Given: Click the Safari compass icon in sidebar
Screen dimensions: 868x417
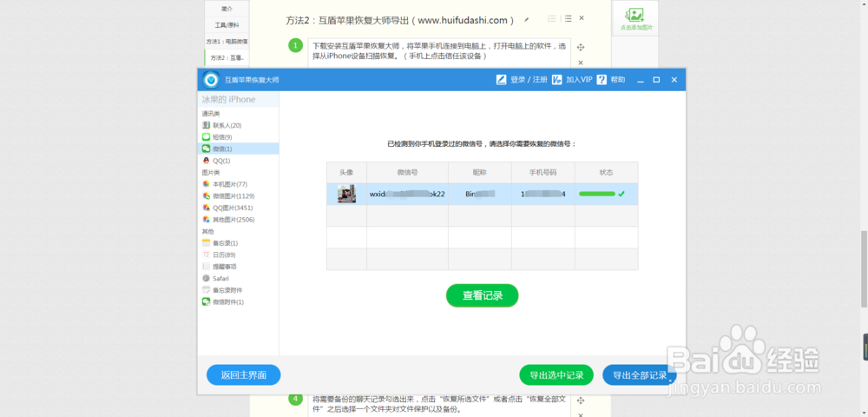Looking at the screenshot, I should 206,279.
